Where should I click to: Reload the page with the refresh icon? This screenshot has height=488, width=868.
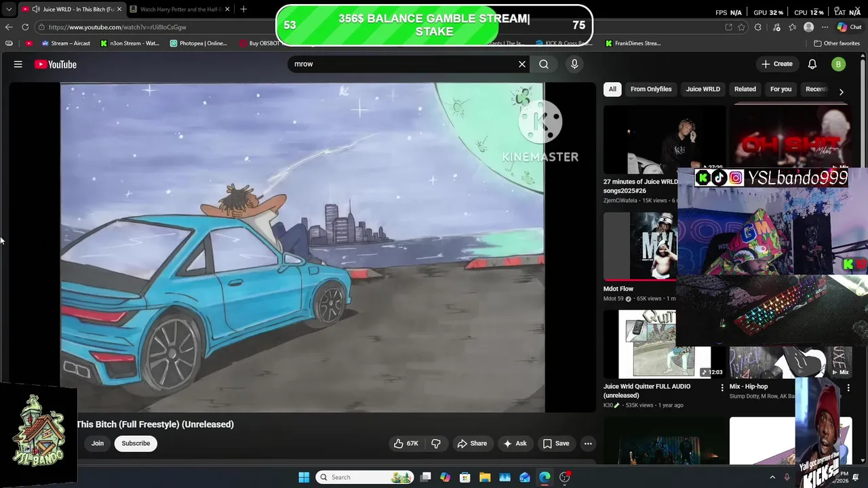tap(25, 27)
